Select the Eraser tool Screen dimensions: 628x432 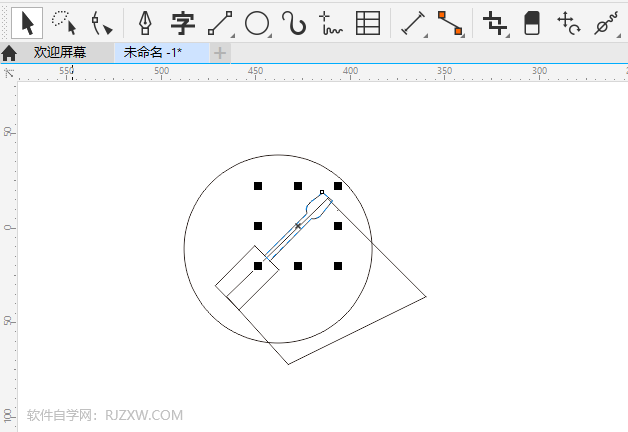[x=532, y=23]
